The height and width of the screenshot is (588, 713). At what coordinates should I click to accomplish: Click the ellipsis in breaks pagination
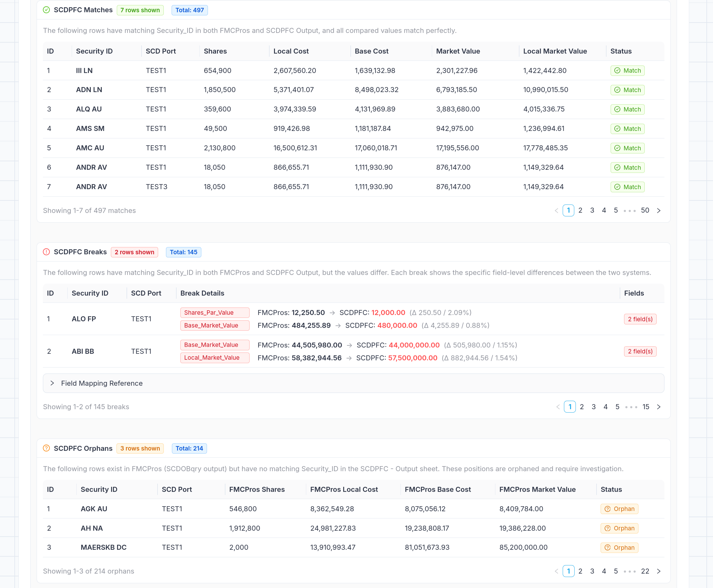click(x=631, y=407)
